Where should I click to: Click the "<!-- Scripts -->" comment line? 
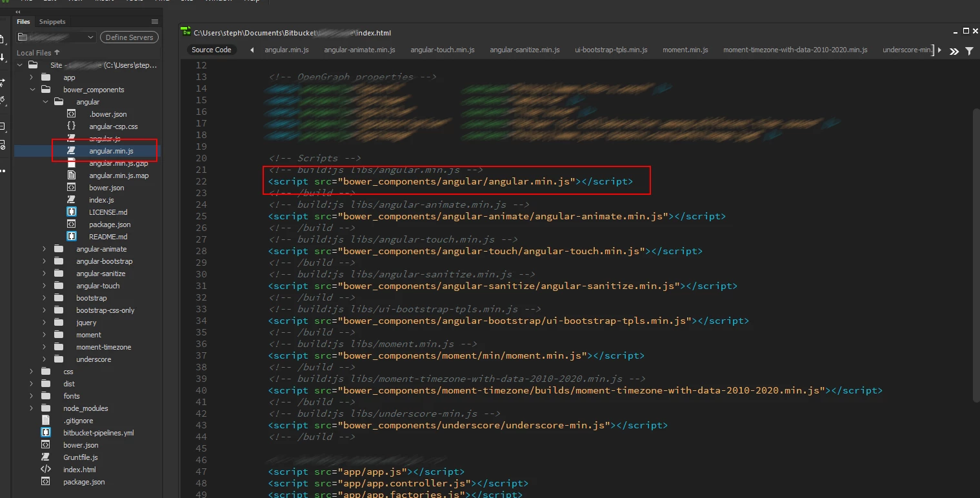pyautogui.click(x=315, y=158)
